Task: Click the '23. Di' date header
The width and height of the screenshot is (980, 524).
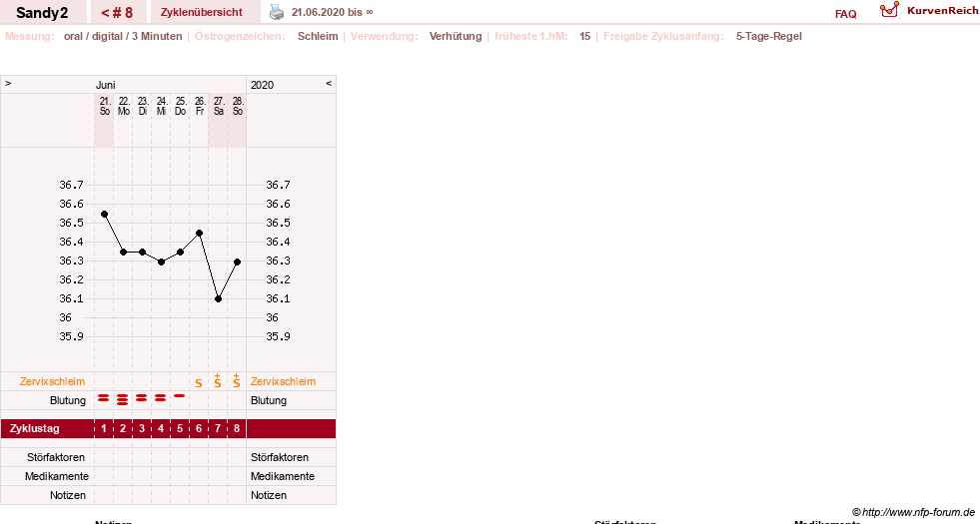Action: point(143,106)
